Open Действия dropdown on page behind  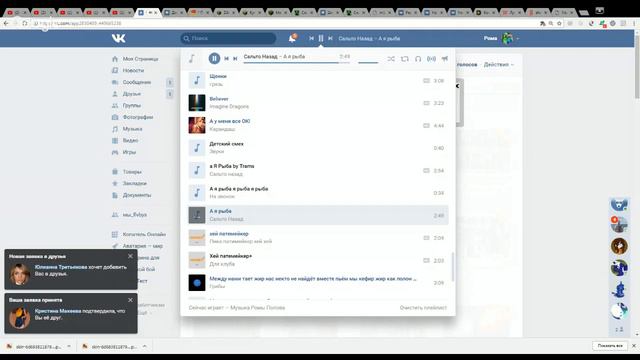tap(498, 64)
